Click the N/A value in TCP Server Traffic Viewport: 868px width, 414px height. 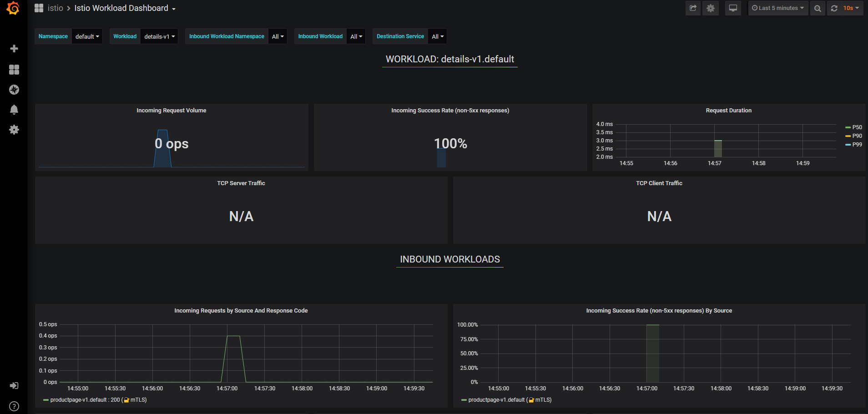tap(241, 217)
